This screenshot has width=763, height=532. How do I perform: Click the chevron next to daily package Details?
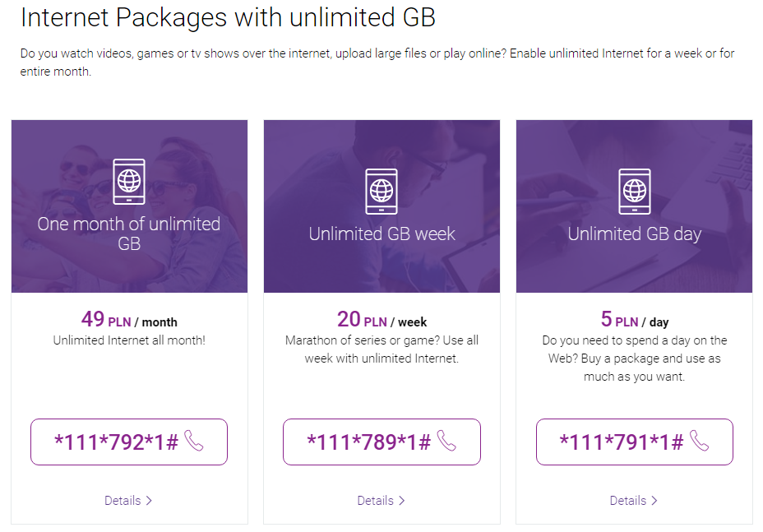coord(654,501)
